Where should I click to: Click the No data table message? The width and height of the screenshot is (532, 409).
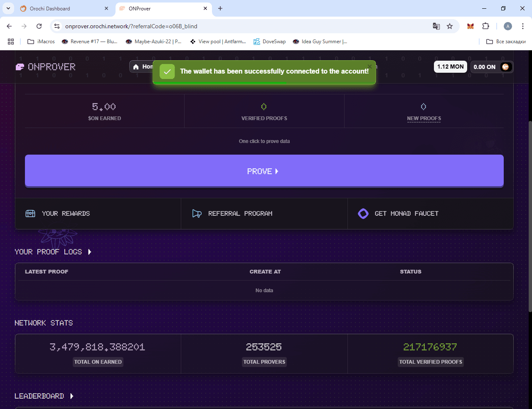coord(264,291)
